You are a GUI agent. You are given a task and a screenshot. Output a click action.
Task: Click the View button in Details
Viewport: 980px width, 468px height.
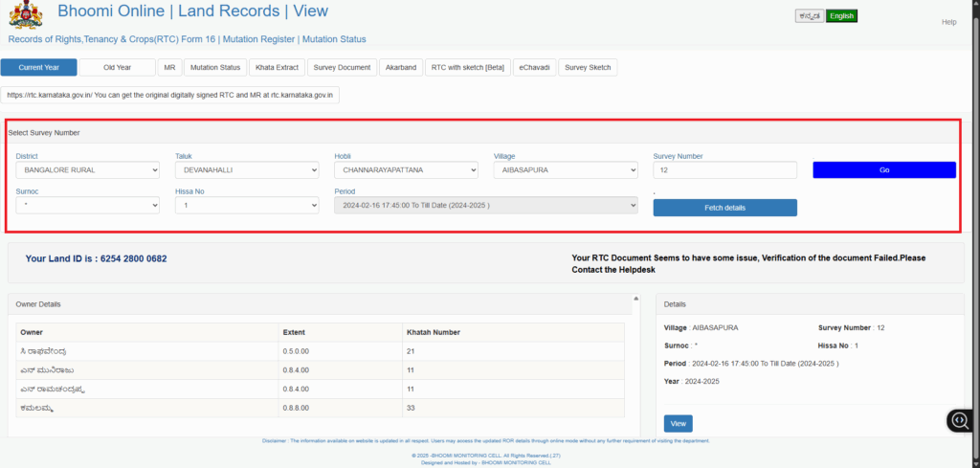click(x=679, y=424)
